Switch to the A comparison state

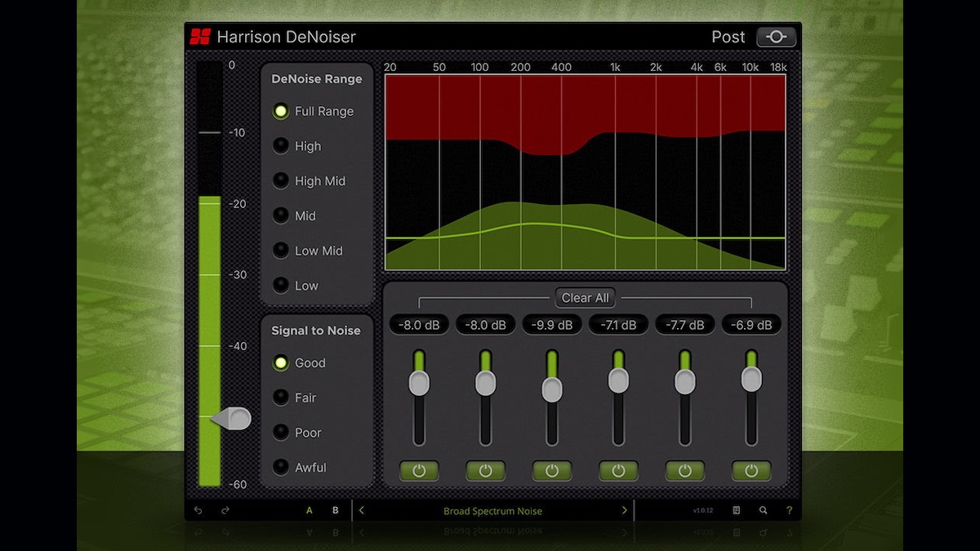310,511
